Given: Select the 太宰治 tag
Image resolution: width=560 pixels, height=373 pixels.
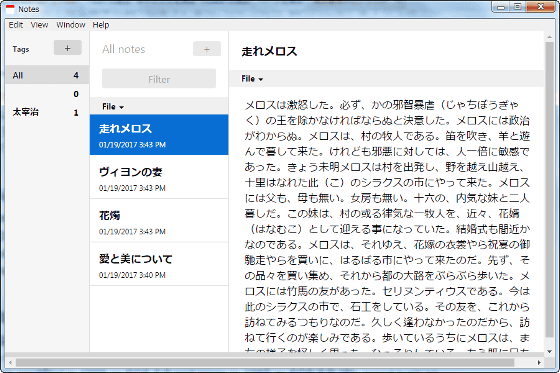Looking at the screenshot, I should coord(47,112).
